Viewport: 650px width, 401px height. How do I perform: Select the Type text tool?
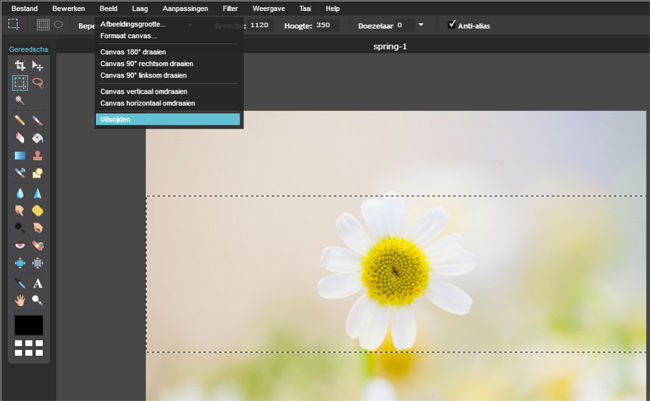pyautogui.click(x=37, y=283)
